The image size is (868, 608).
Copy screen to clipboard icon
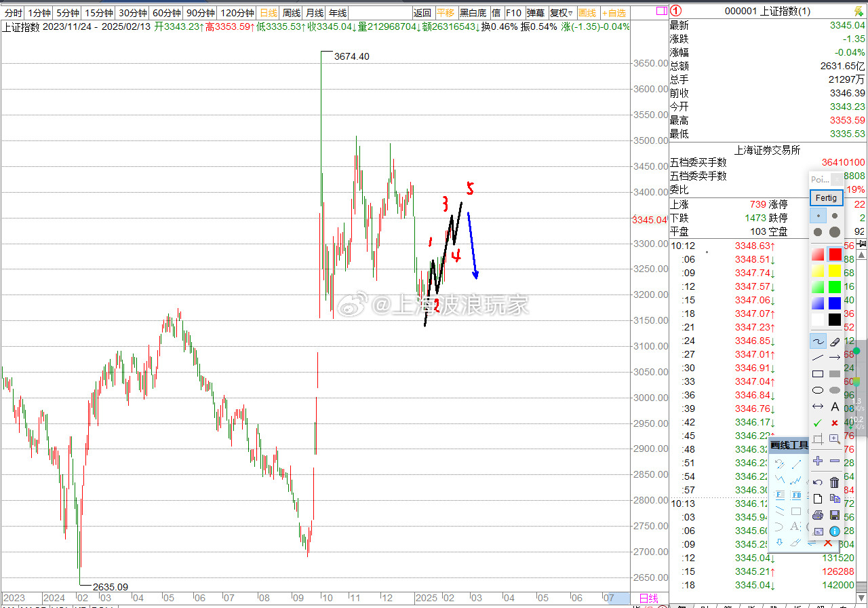tap(835, 498)
